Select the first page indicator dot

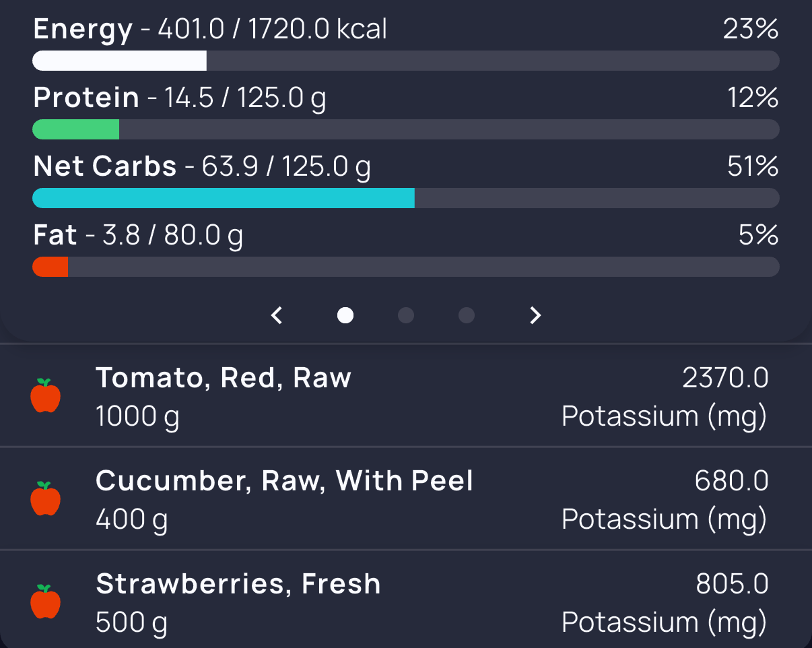click(x=345, y=315)
